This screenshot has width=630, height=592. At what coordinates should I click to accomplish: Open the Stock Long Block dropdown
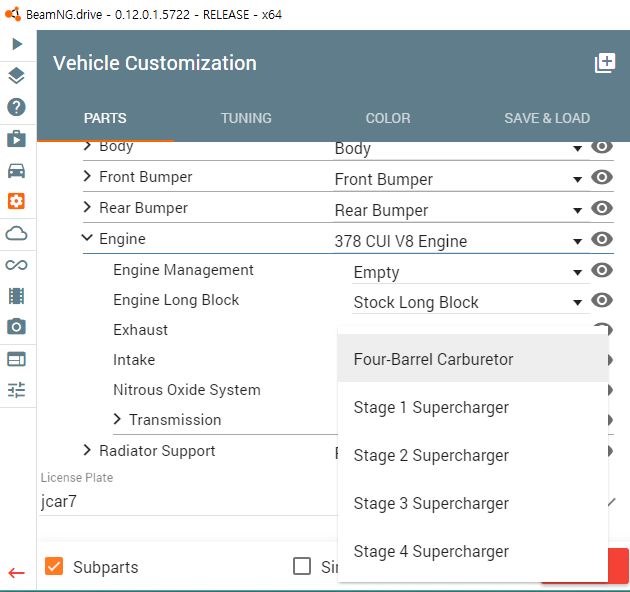[x=470, y=303]
